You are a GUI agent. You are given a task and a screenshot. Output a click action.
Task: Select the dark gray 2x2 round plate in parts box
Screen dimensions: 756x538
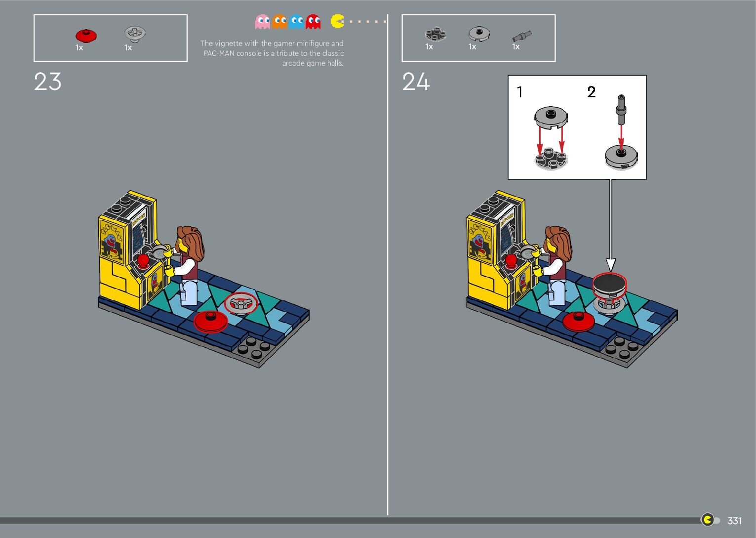point(435,34)
